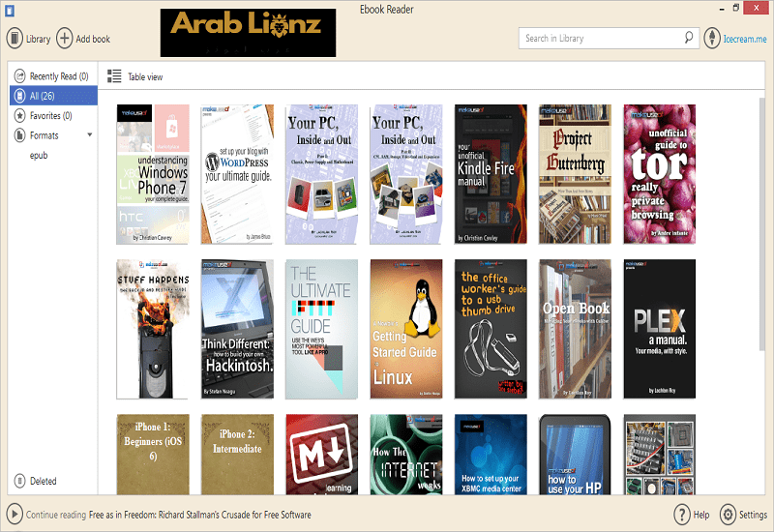The height and width of the screenshot is (532, 774).
Task: Select the All (26) category
Action: click(53, 96)
